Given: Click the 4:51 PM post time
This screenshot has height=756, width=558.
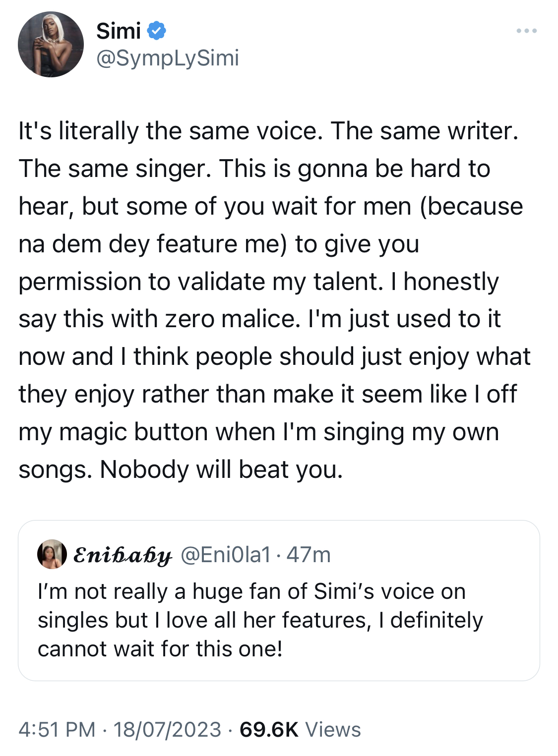Looking at the screenshot, I should coord(57,730).
